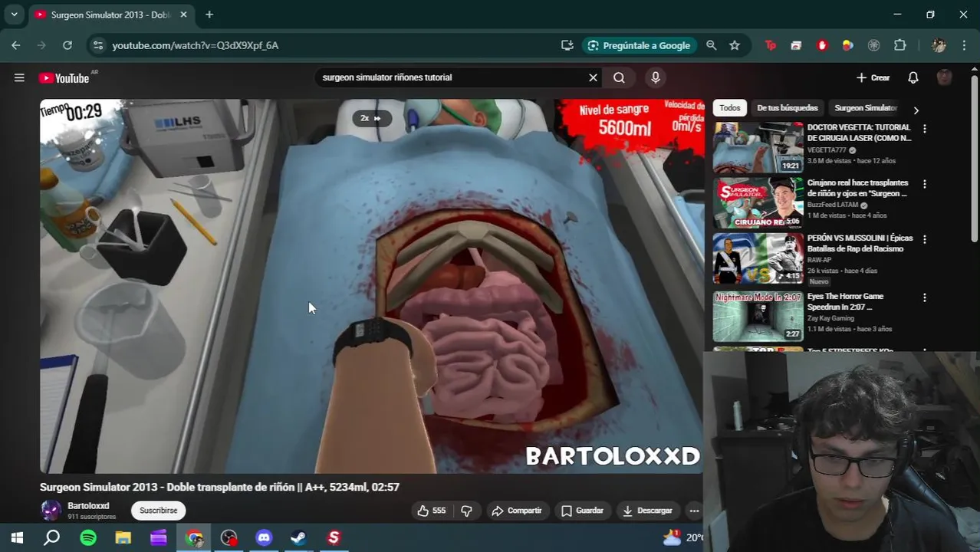The height and width of the screenshot is (552, 980).
Task: Open options for DOCTOR VEGETTA video
Action: coord(925,129)
